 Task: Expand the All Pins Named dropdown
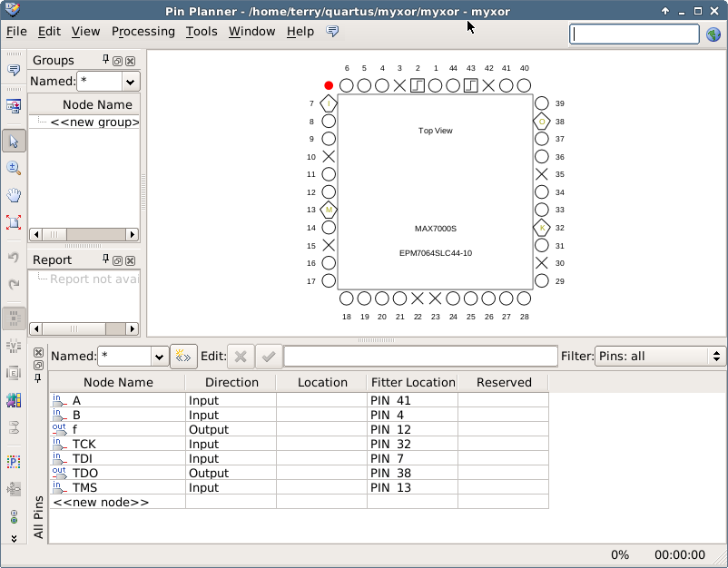click(159, 357)
